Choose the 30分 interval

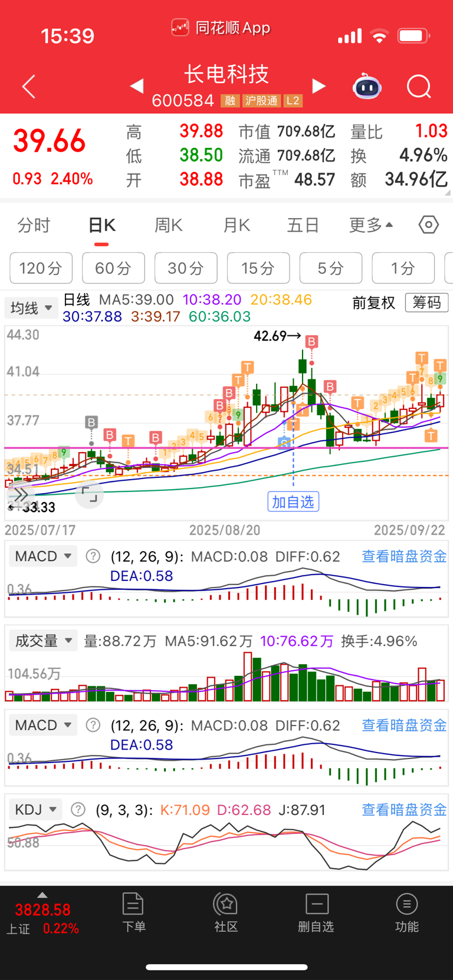(x=186, y=268)
